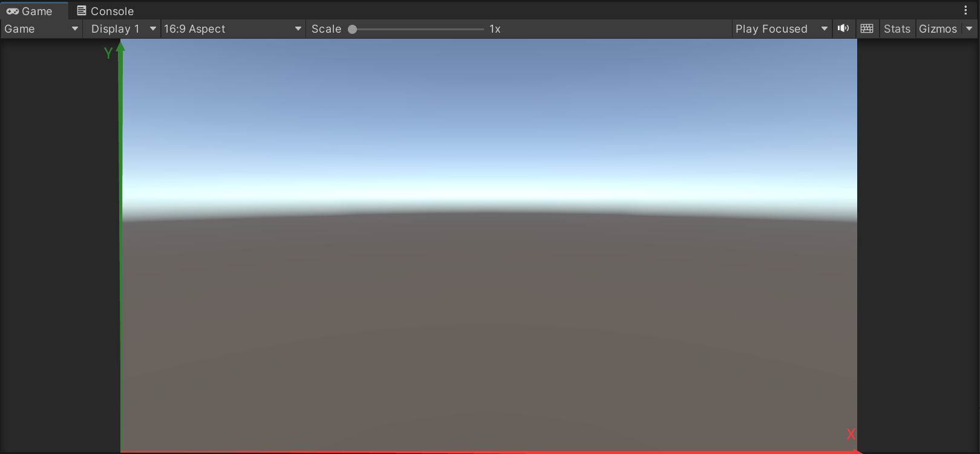Image resolution: width=980 pixels, height=454 pixels.
Task: Open the 16:9 Aspect ratio dropdown
Action: coord(233,29)
